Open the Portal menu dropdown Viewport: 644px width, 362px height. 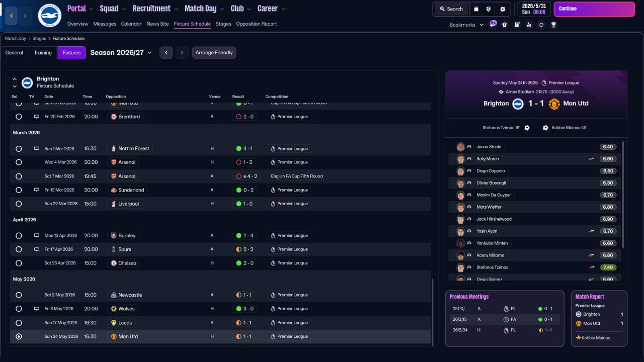tap(80, 9)
